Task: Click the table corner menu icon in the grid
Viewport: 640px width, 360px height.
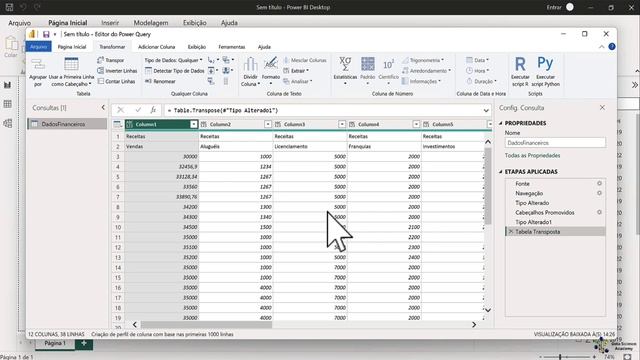Action: point(118,124)
